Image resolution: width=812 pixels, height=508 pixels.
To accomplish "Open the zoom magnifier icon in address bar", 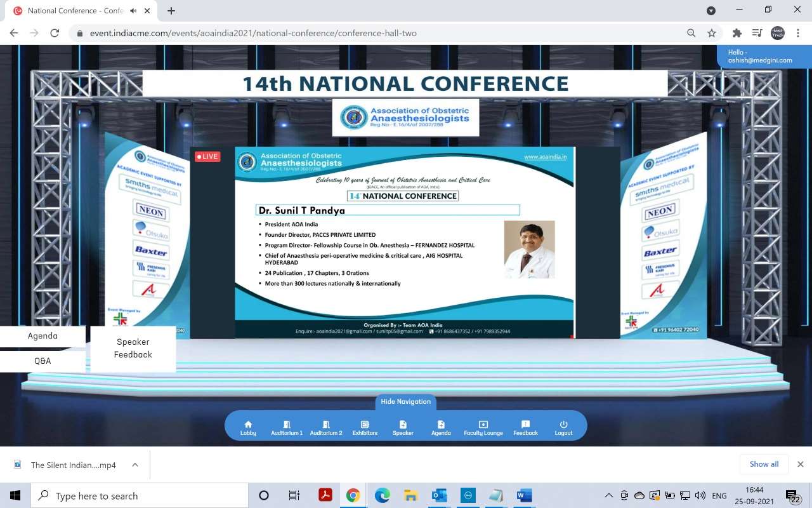I will click(691, 33).
